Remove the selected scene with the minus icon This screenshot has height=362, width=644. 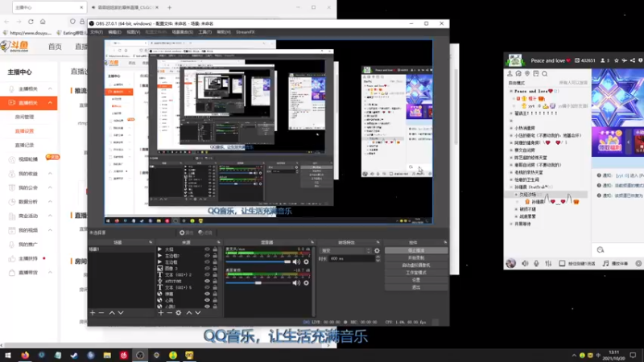101,313
